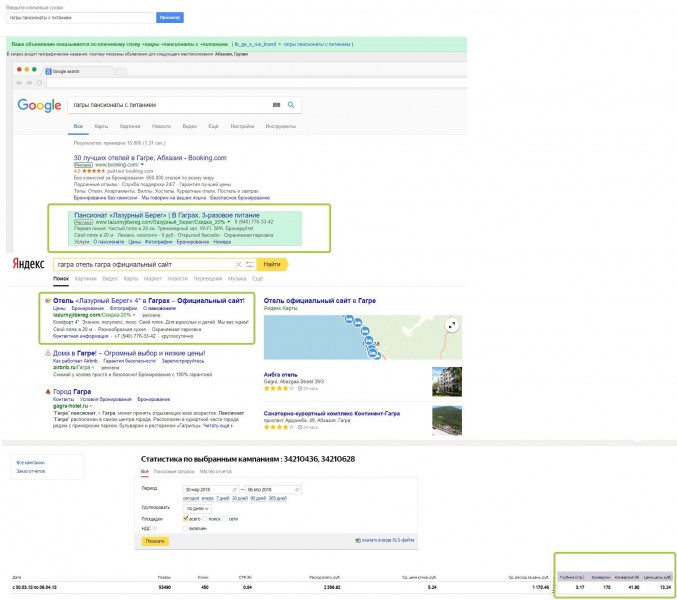Open the Booking.com '30 лучших отелей' ad link

[150, 158]
